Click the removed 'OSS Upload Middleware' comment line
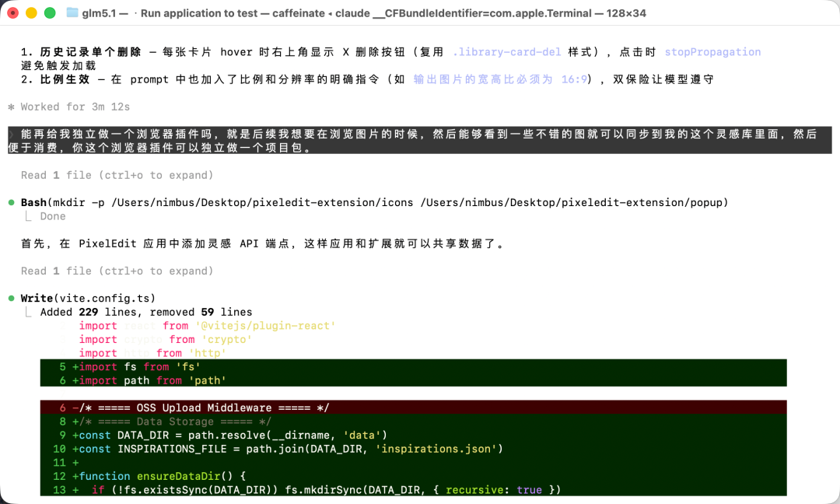Viewport: 840px width, 504px height. tap(413, 408)
